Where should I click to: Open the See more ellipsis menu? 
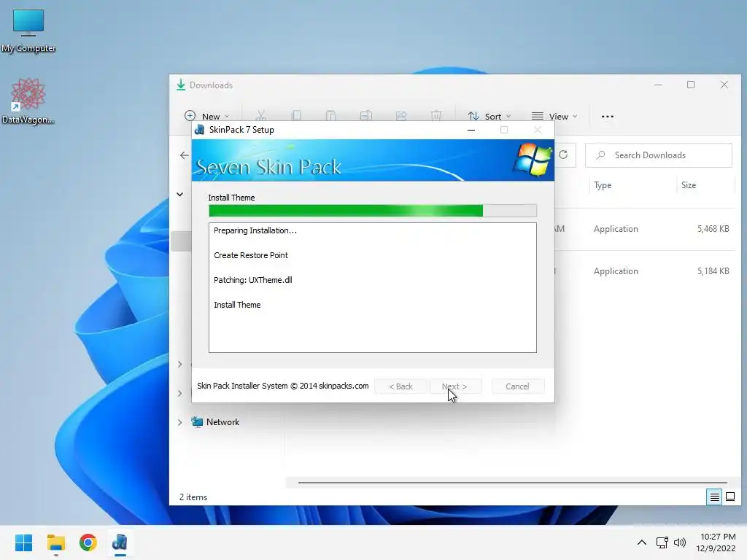608,116
